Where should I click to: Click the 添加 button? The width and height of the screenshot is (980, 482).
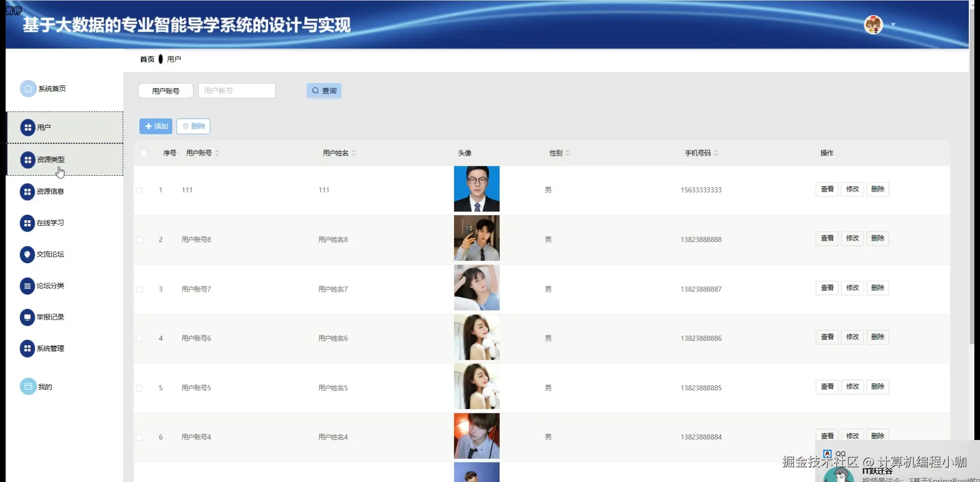(x=156, y=126)
